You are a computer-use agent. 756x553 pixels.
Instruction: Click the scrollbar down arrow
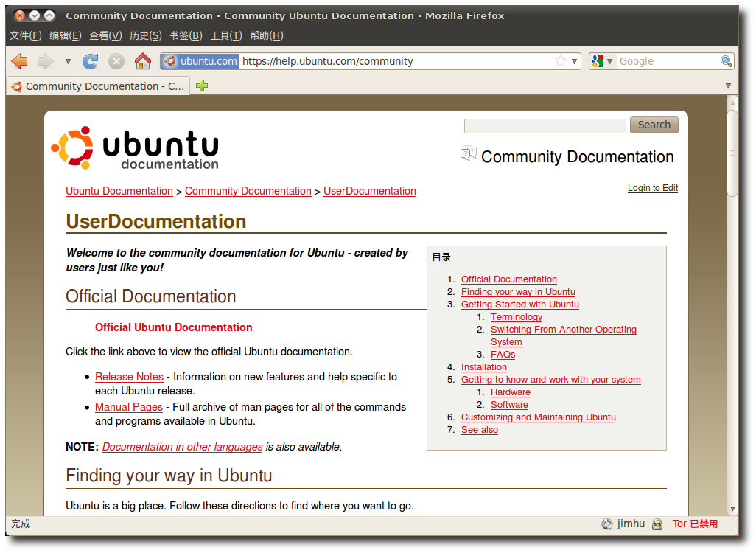(x=732, y=509)
